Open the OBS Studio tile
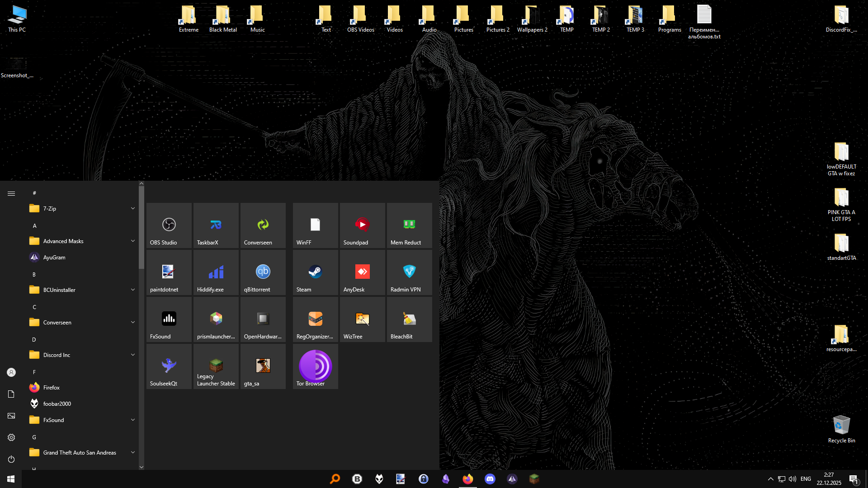Viewport: 868px width, 488px height. [x=169, y=225]
